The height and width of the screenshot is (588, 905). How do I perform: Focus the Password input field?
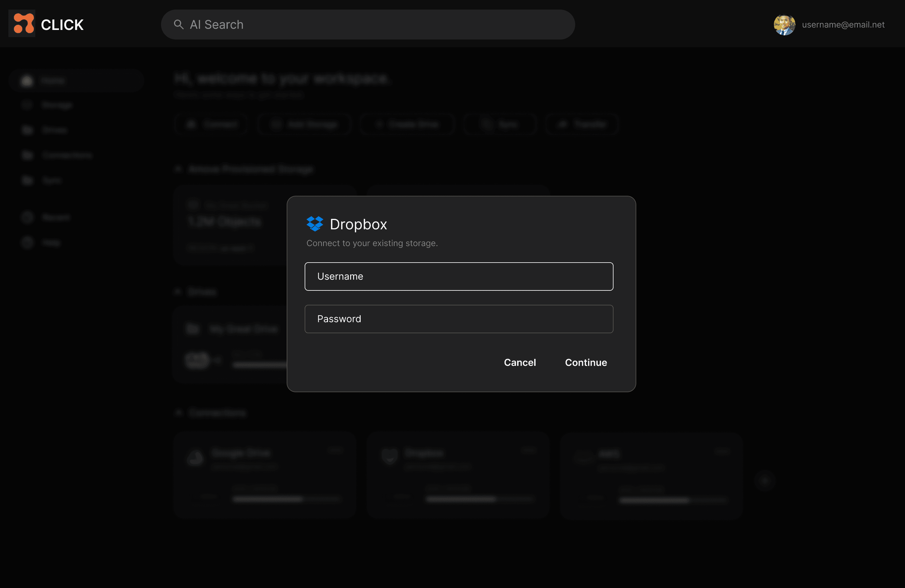point(458,319)
